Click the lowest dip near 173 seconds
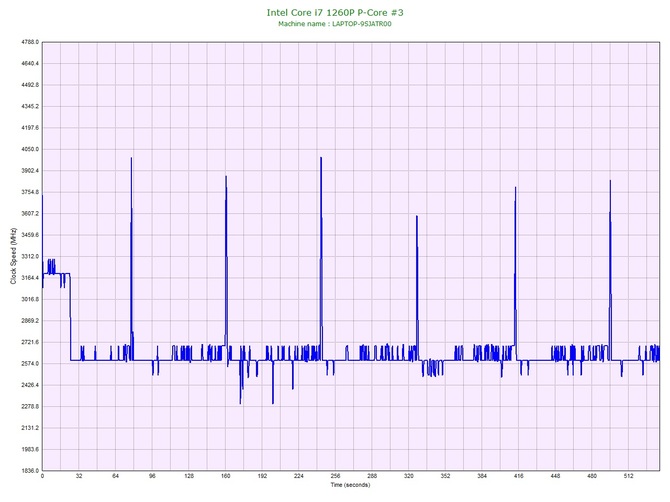Image resolution: width=670 pixels, height=502 pixels. coord(240,403)
